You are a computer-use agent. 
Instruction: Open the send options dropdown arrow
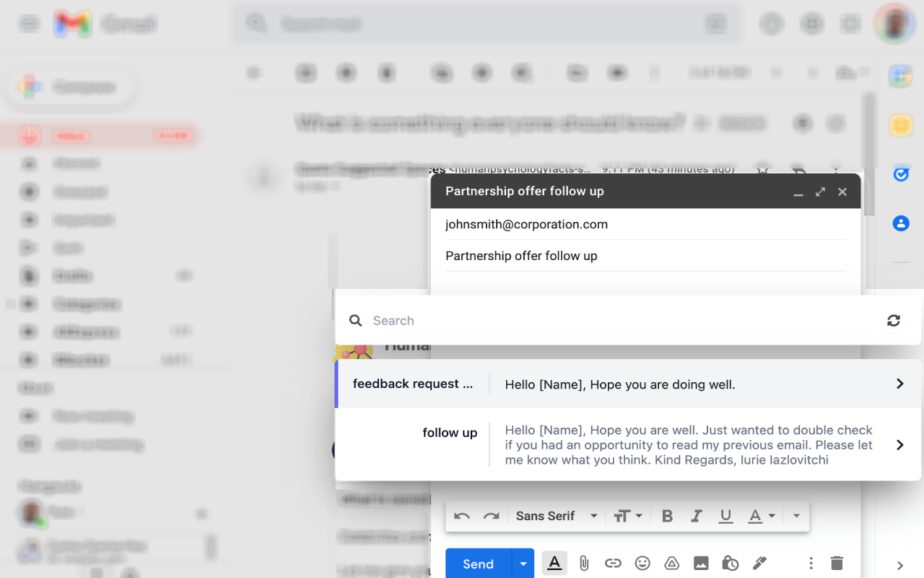(523, 564)
